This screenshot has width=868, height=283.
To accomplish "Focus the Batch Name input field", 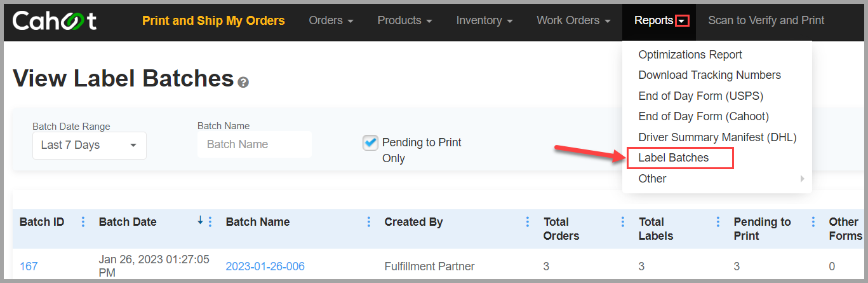I will click(255, 144).
